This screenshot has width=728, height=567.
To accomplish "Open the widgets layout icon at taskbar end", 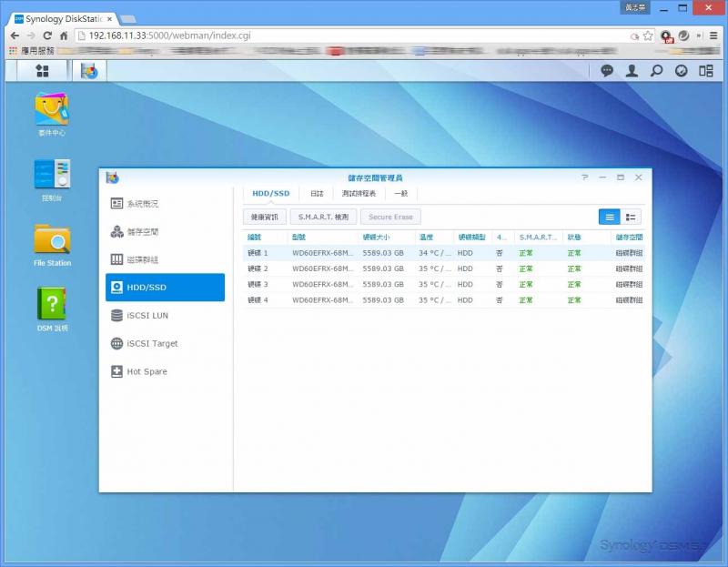I will point(706,71).
